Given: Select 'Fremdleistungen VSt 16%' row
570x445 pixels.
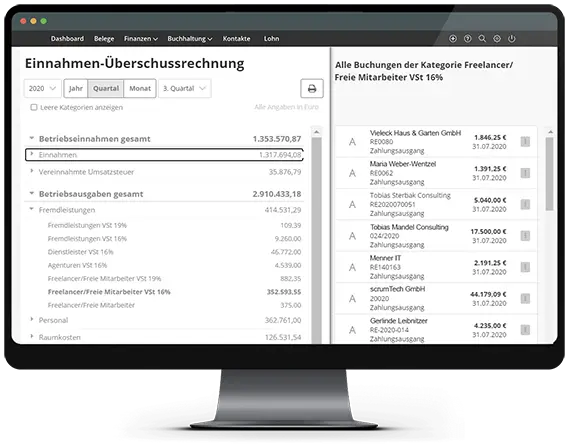Looking at the screenshot, I should 174,239.
